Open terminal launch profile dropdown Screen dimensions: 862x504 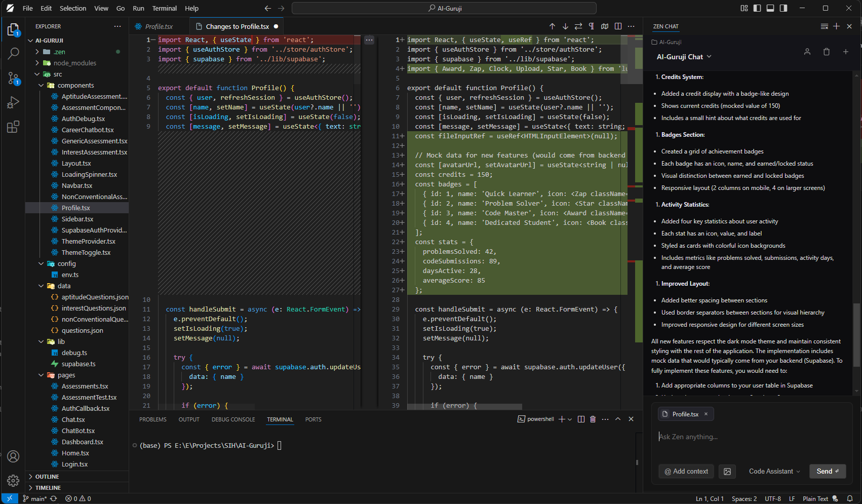click(x=570, y=419)
